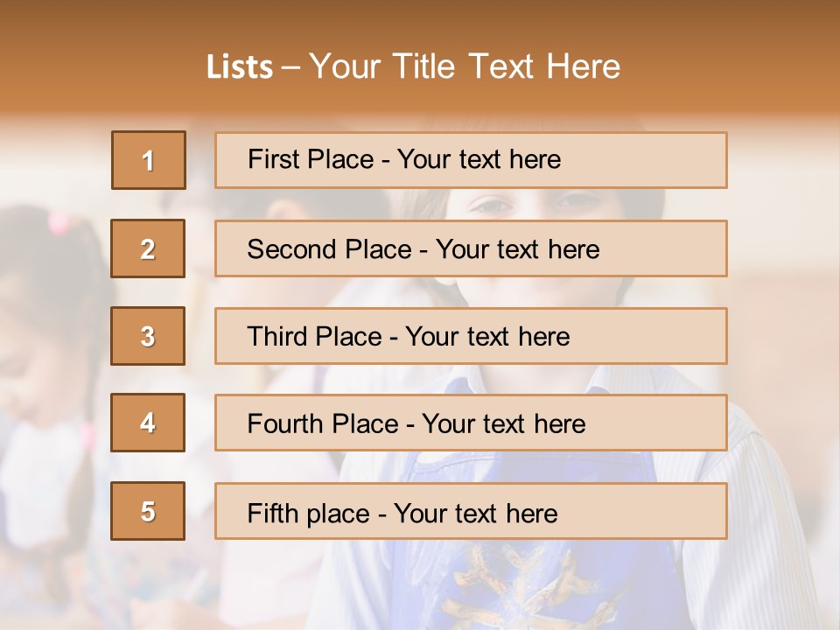Click the number 5 box
The image size is (840, 630).
pyautogui.click(x=148, y=511)
